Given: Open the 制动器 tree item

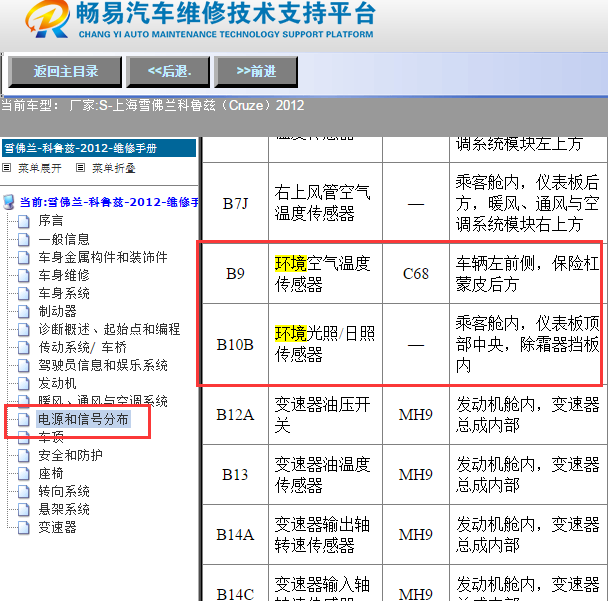Looking at the screenshot, I should tap(57, 311).
